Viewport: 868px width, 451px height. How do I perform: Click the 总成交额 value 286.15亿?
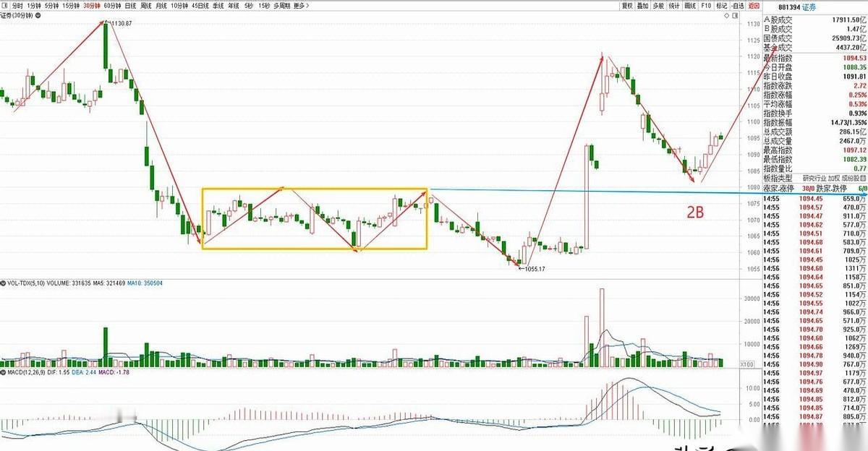pyautogui.click(x=853, y=132)
